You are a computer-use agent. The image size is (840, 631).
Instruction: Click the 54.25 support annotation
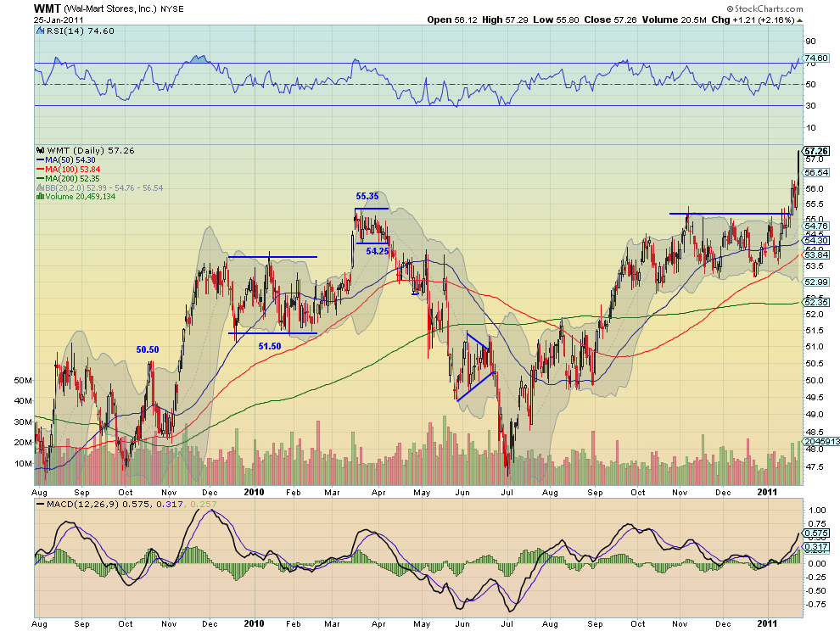[x=377, y=251]
